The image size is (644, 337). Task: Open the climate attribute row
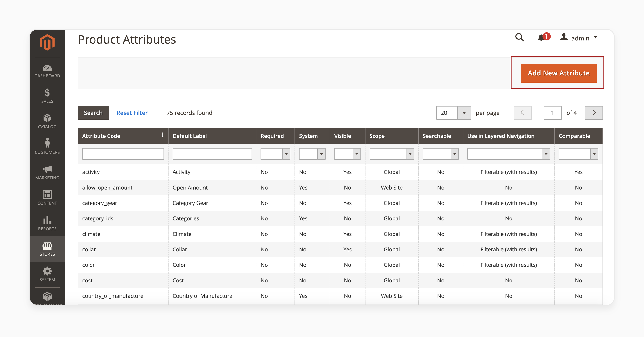pyautogui.click(x=340, y=234)
